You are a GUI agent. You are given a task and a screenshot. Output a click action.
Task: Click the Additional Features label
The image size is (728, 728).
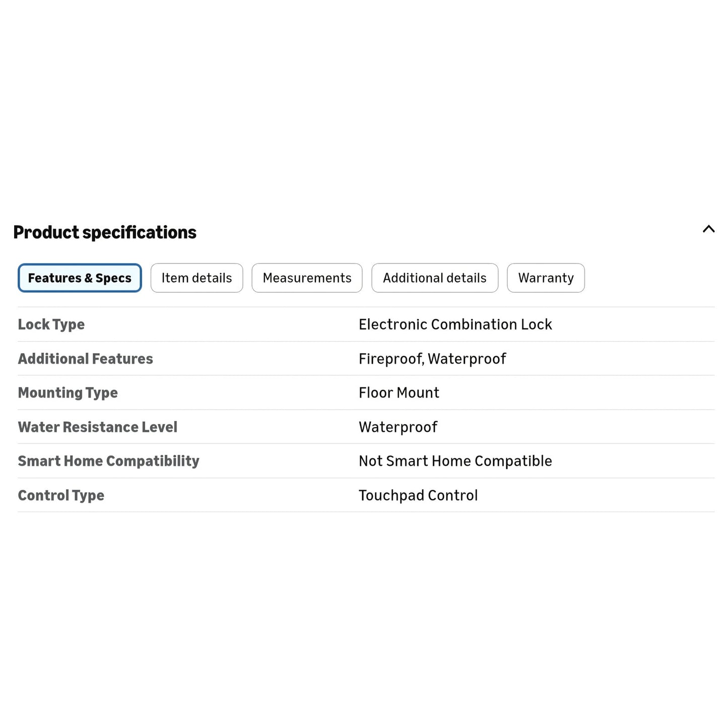(x=86, y=359)
